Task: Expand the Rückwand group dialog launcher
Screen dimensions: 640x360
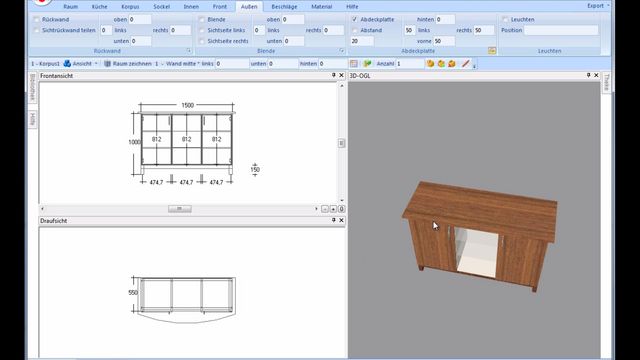Action: tap(189, 51)
